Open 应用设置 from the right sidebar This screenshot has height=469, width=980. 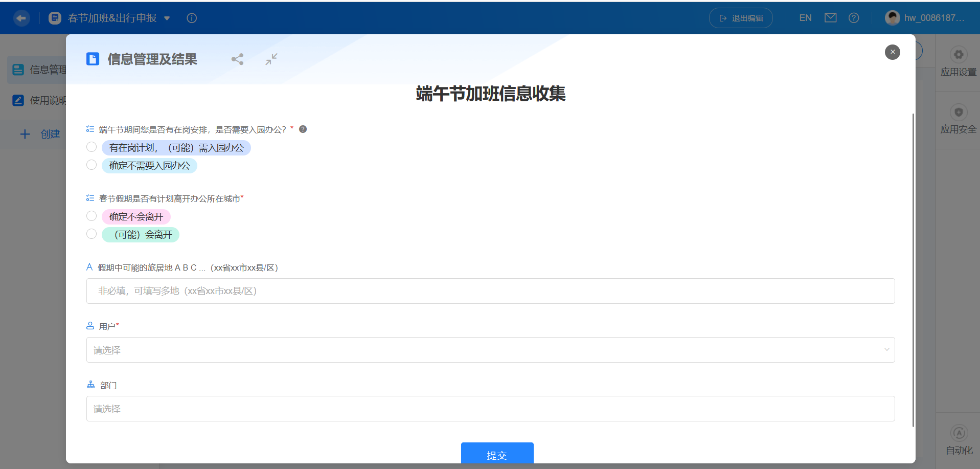click(958, 61)
